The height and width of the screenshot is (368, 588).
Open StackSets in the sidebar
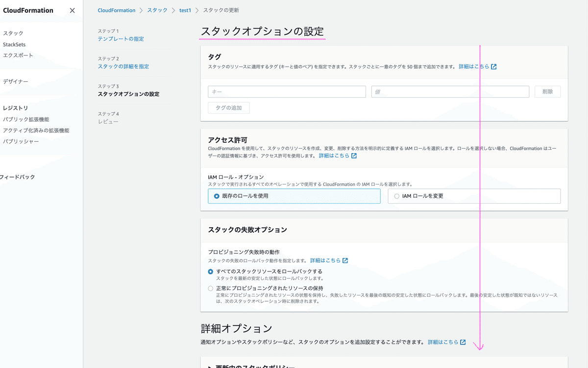[14, 44]
